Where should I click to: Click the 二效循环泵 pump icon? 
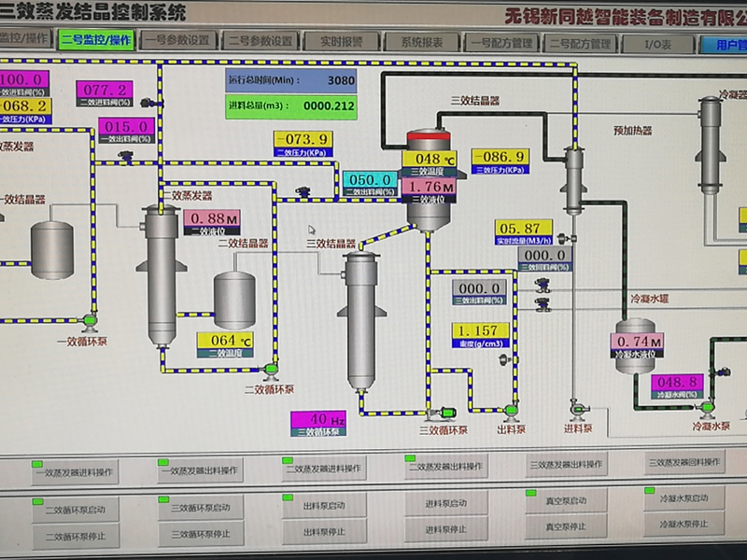coord(271,368)
